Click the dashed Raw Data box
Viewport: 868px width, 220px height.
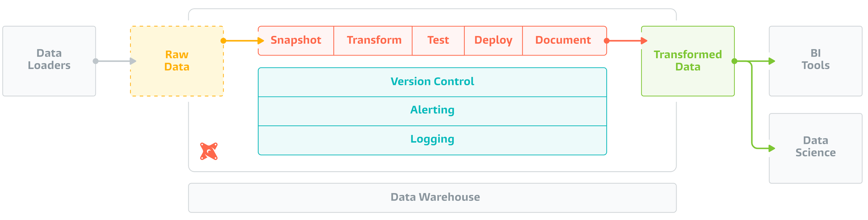coord(177,61)
